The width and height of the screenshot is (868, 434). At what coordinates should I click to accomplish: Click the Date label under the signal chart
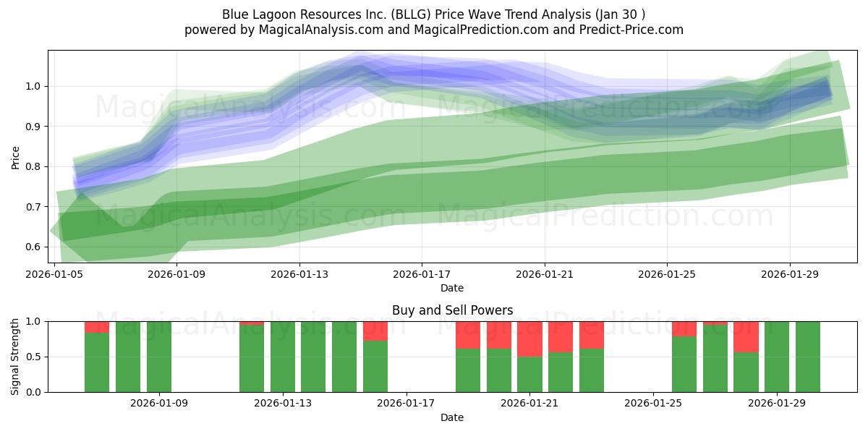(x=451, y=417)
